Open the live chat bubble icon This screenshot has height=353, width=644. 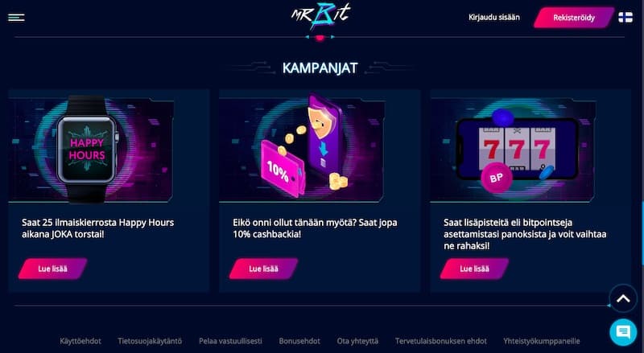coord(623,332)
